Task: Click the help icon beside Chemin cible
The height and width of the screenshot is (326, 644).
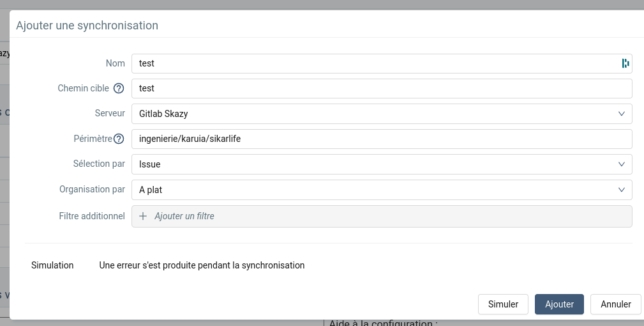Action: tap(118, 89)
